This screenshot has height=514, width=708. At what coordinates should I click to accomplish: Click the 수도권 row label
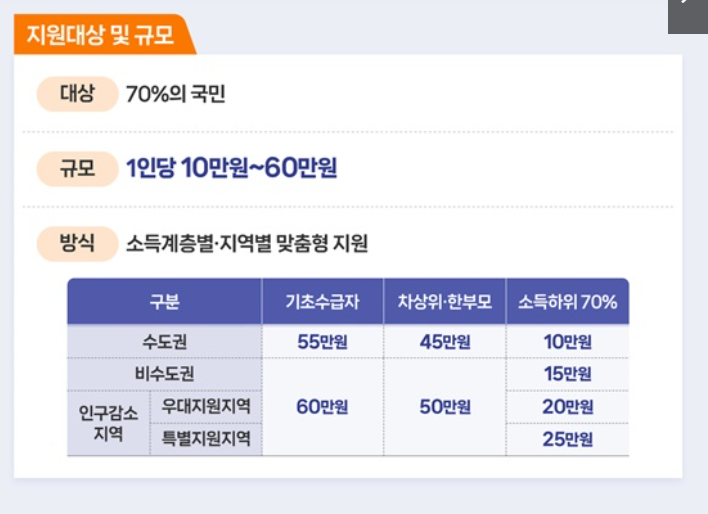pyautogui.click(x=164, y=341)
